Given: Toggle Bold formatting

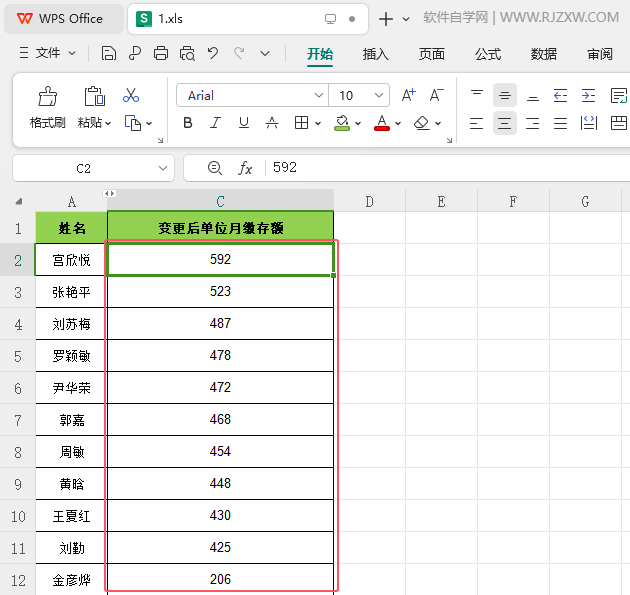Looking at the screenshot, I should click(x=188, y=123).
